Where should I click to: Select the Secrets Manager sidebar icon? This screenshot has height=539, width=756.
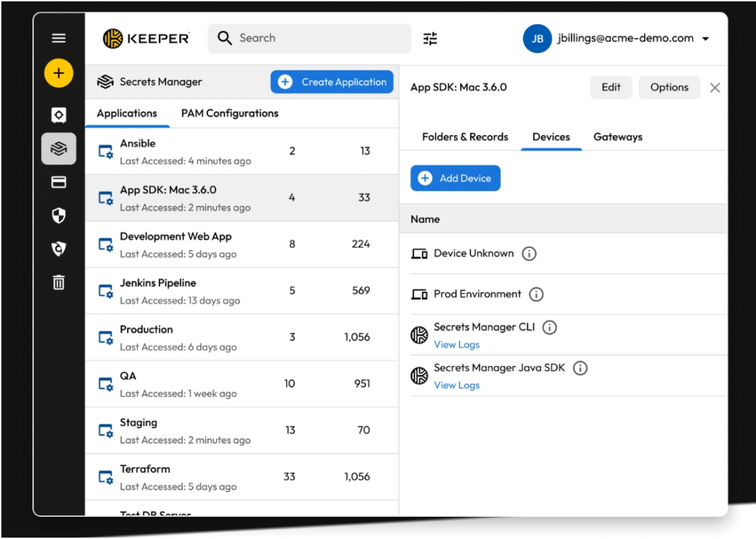[58, 148]
